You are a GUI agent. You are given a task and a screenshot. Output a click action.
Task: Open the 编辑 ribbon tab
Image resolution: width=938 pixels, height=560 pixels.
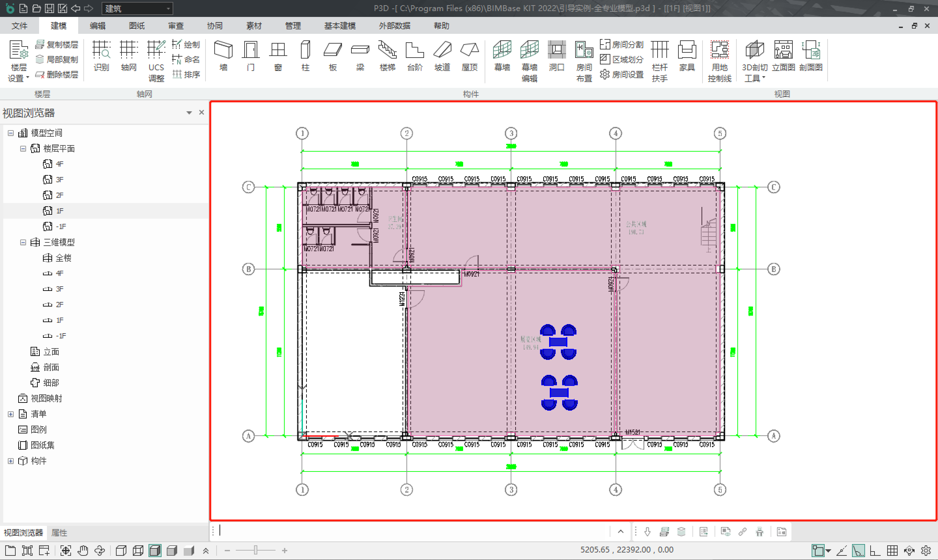tap(97, 26)
